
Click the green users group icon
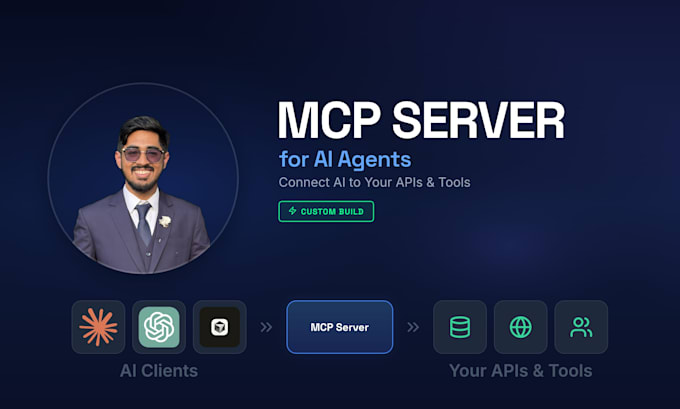(581, 327)
